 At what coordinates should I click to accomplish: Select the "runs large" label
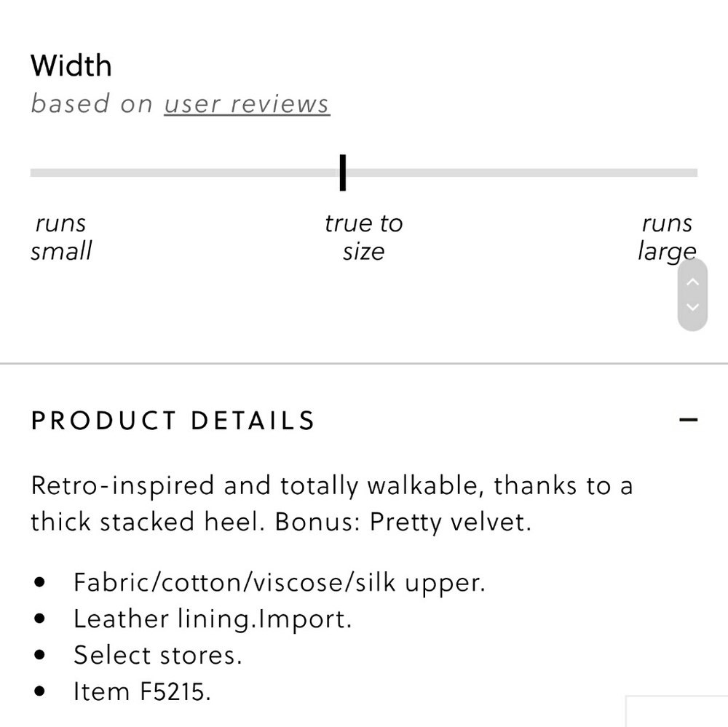point(666,237)
